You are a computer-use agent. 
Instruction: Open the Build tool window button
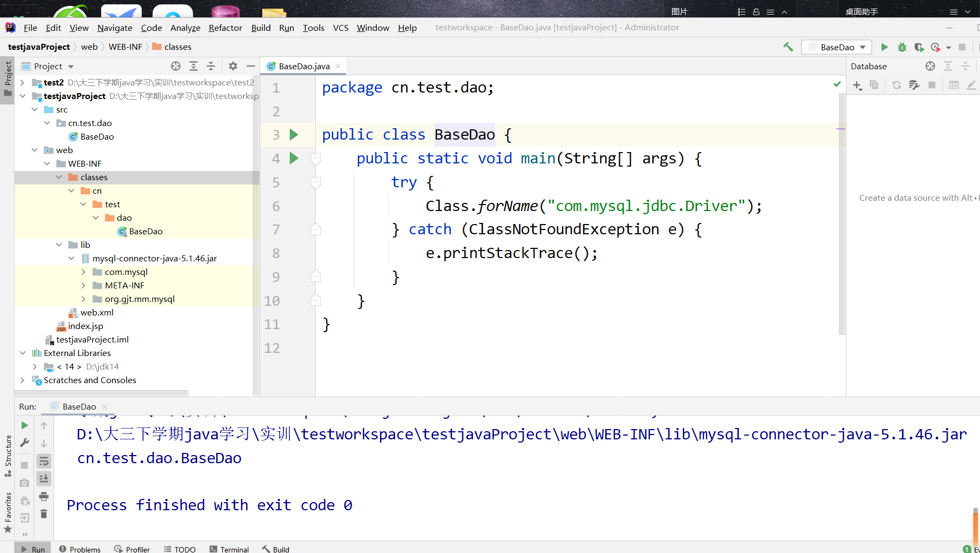point(275,549)
